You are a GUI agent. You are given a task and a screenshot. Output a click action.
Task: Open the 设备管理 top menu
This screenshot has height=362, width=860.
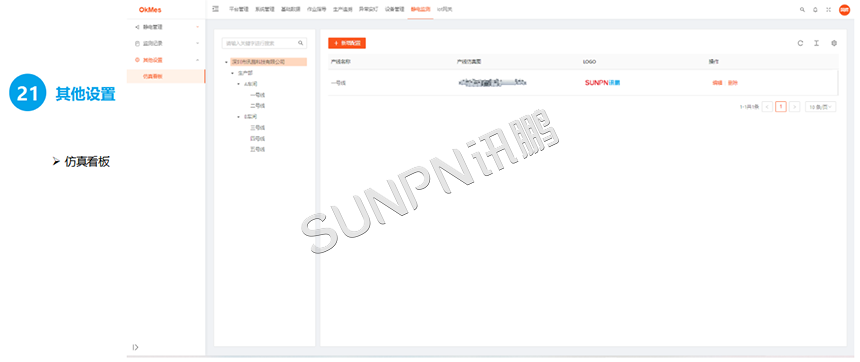point(394,10)
